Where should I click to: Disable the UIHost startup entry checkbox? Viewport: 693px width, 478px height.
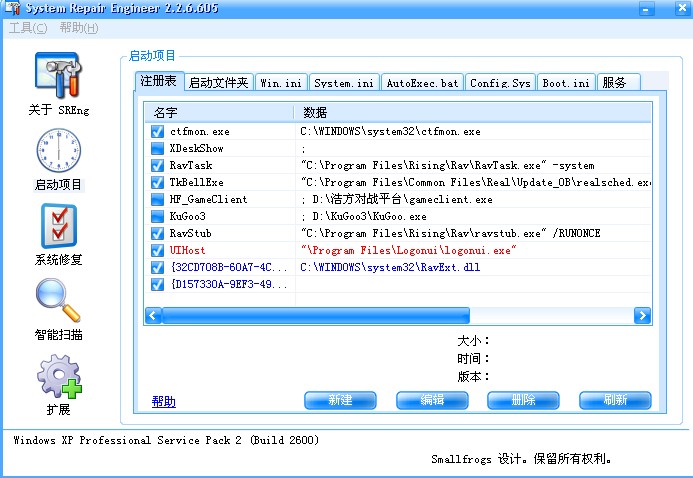point(157,250)
